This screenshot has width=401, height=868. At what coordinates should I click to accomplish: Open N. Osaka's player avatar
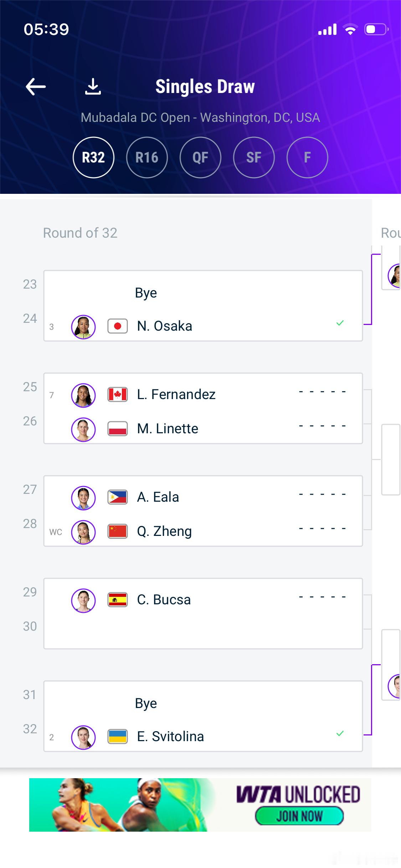point(83,327)
